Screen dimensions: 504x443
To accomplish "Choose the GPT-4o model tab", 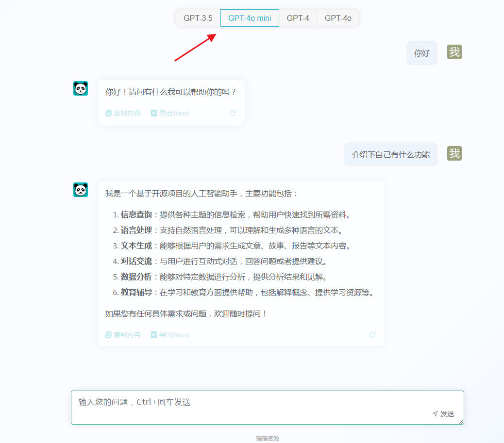I will (x=338, y=18).
